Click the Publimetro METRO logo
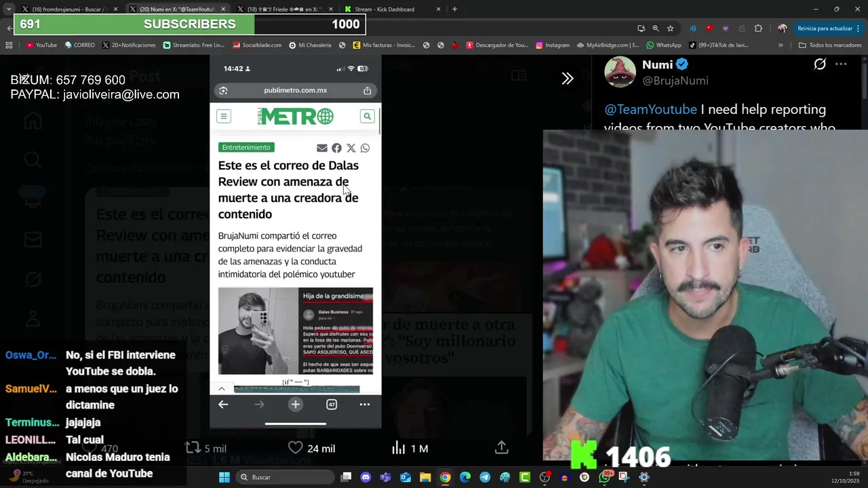Screen dimensions: 868x488 295,117
